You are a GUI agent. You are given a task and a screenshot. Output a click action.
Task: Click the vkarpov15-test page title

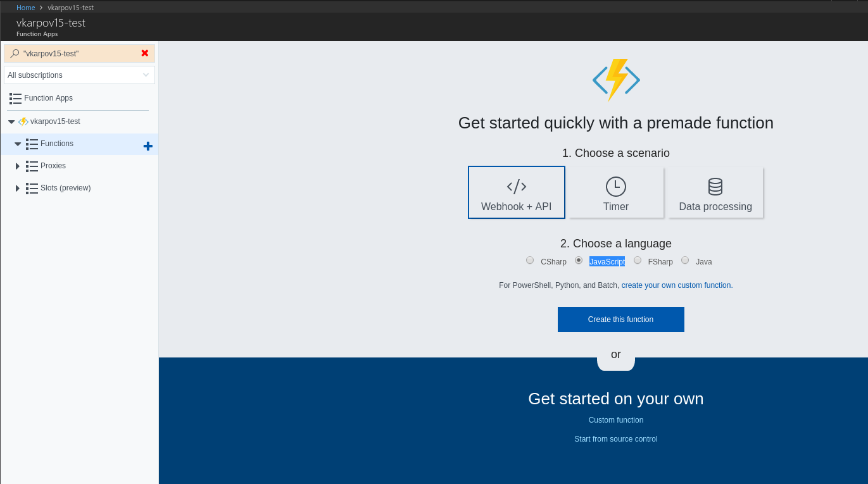click(x=51, y=23)
